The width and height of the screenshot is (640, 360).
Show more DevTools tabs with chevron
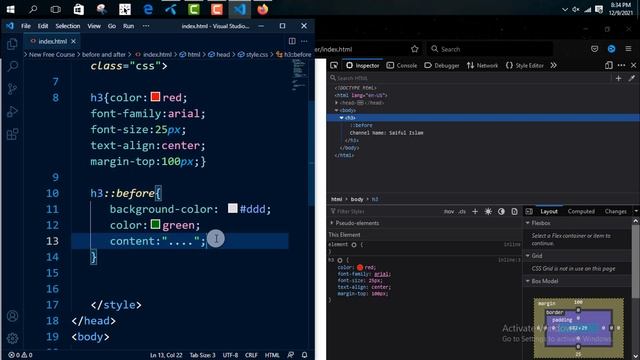tap(553, 65)
